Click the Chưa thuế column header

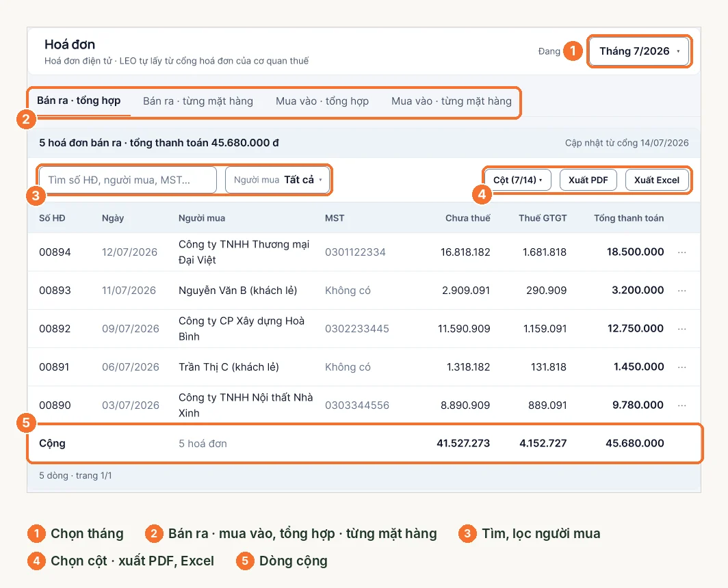[x=467, y=218]
